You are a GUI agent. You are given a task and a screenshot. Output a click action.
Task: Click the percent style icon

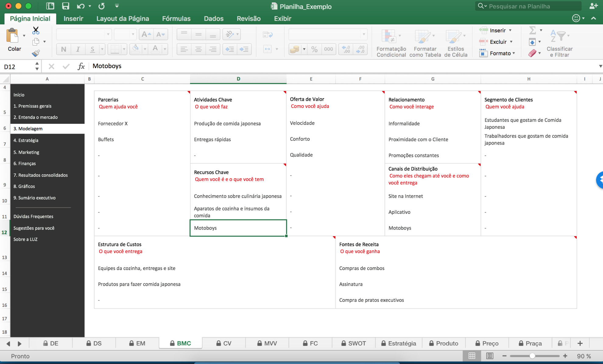coord(314,49)
